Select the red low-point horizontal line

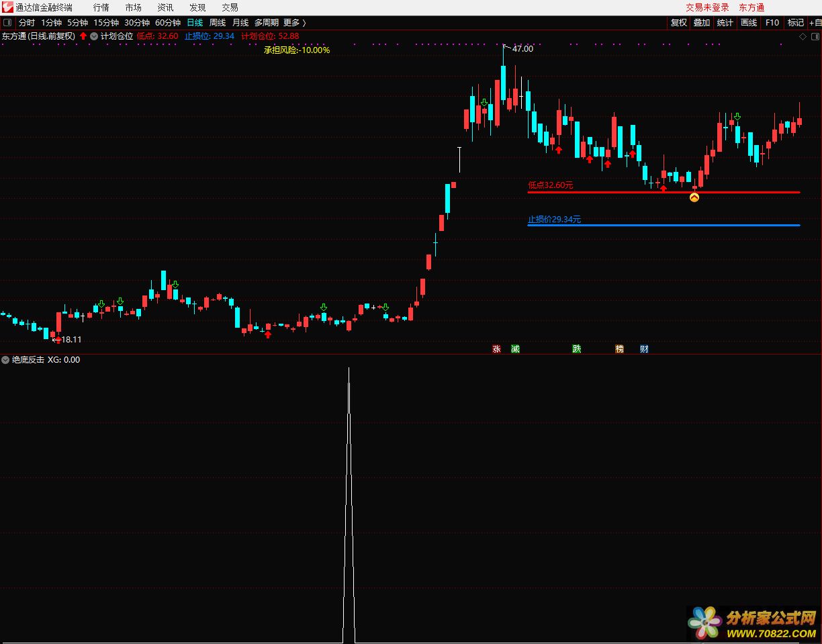[x=664, y=192]
